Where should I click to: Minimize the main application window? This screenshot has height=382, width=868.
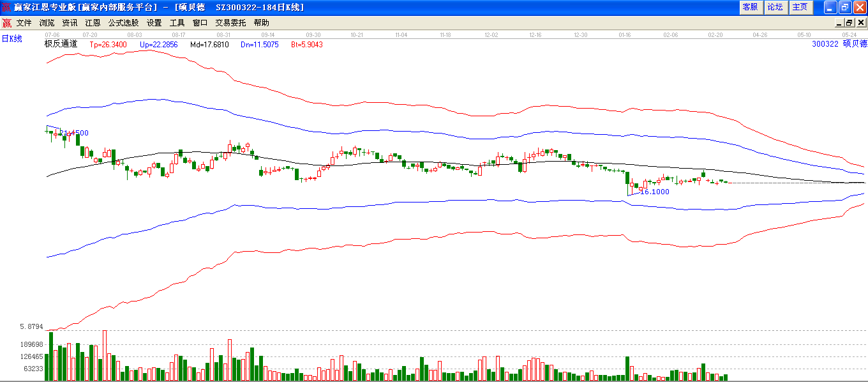[830, 7]
